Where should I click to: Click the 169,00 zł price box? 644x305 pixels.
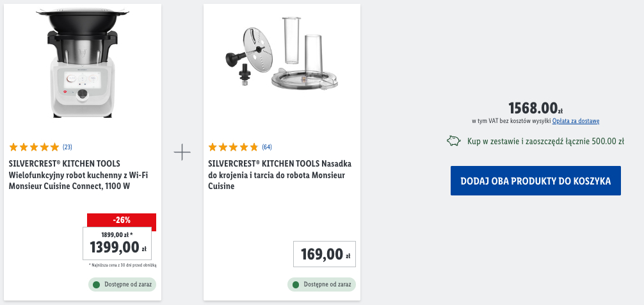tap(325, 254)
